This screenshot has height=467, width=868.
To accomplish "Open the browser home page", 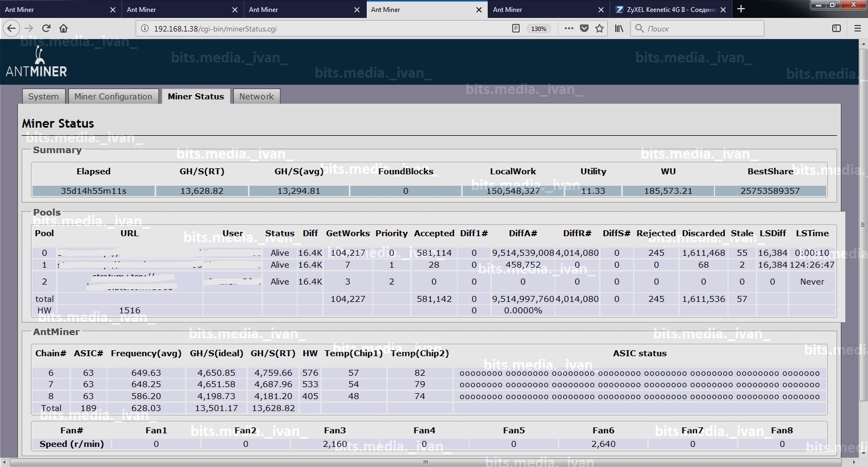I will click(x=63, y=28).
